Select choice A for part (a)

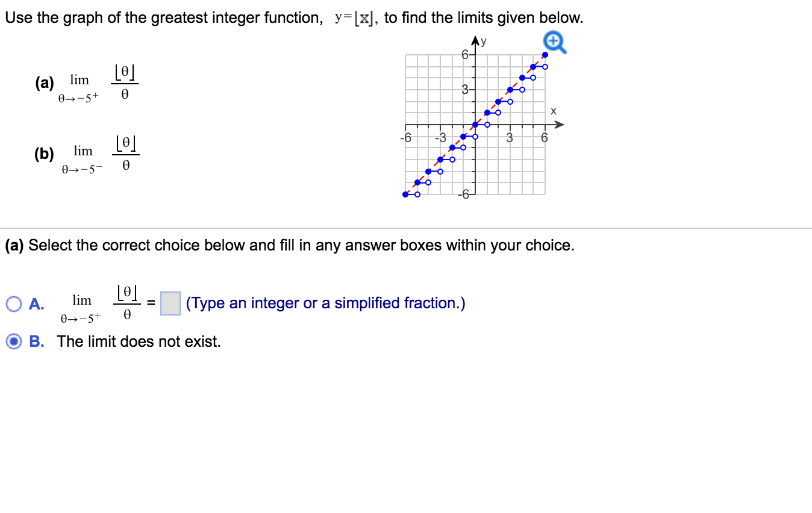pos(13,303)
